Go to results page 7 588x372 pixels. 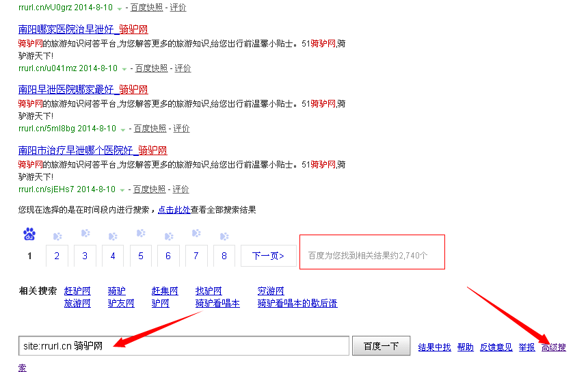coord(196,256)
